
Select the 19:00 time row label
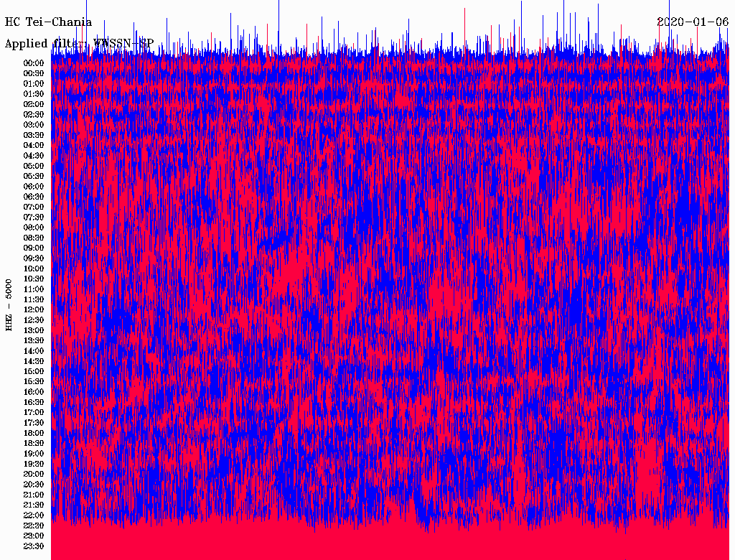coord(34,454)
